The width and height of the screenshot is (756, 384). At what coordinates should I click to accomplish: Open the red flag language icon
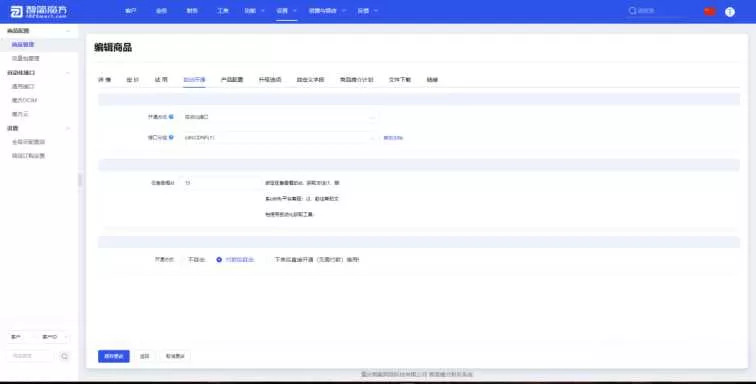(x=710, y=12)
